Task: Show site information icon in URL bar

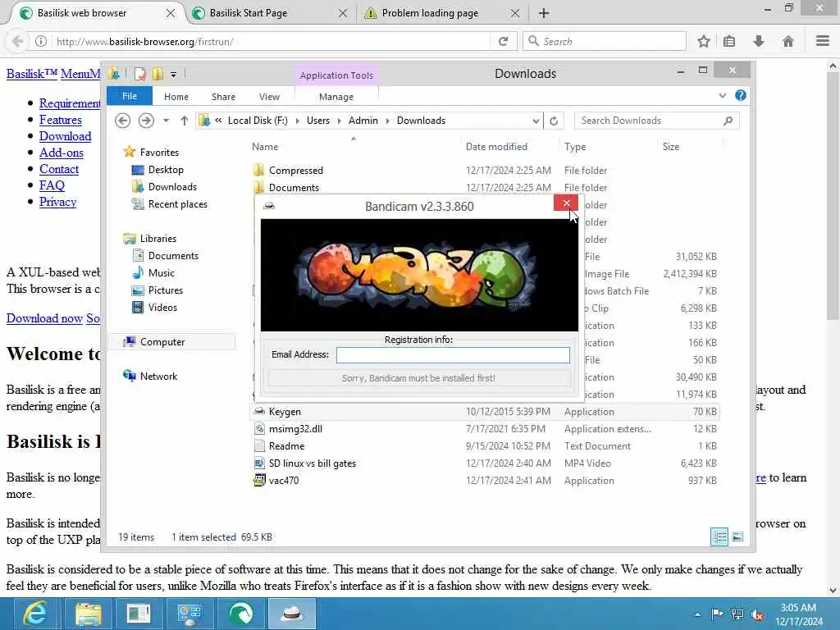Action: coord(41,41)
